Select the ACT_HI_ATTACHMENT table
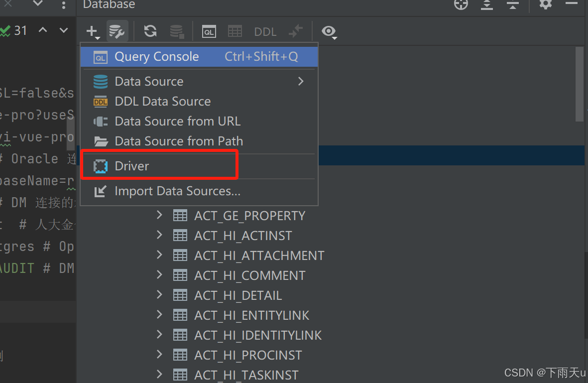 tap(259, 255)
